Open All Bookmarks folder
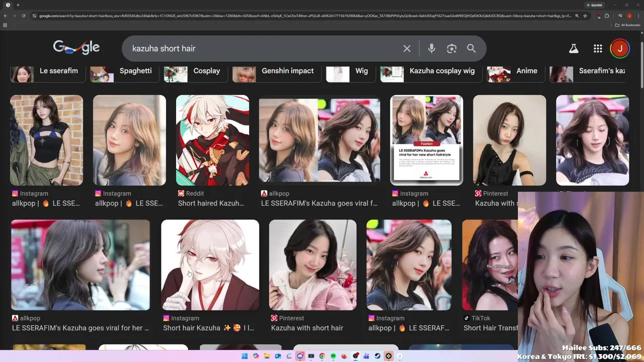 (x=628, y=25)
